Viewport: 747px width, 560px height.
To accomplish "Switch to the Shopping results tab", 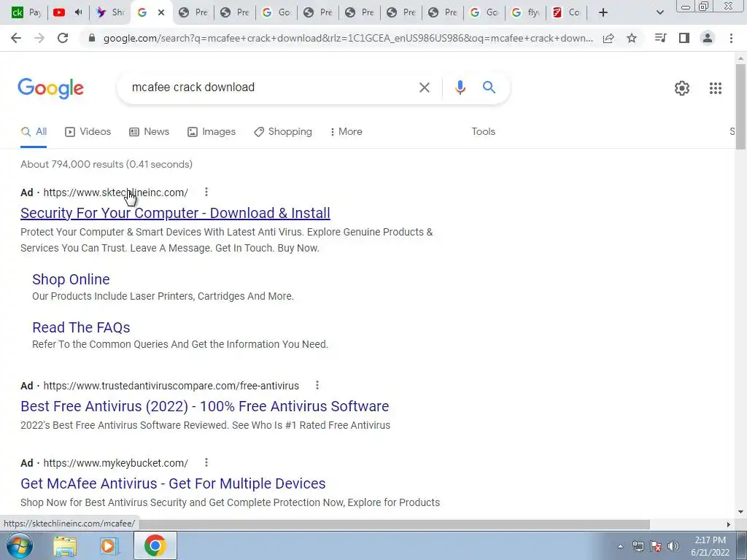I will pyautogui.click(x=283, y=132).
